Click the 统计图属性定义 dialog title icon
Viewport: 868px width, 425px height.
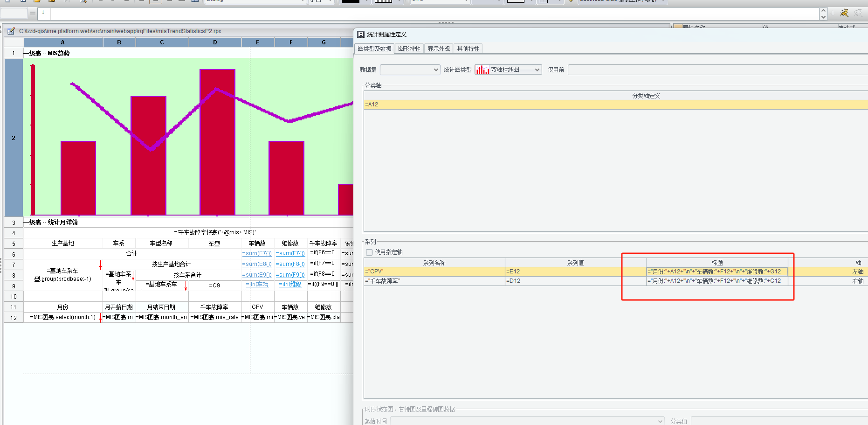tap(360, 35)
